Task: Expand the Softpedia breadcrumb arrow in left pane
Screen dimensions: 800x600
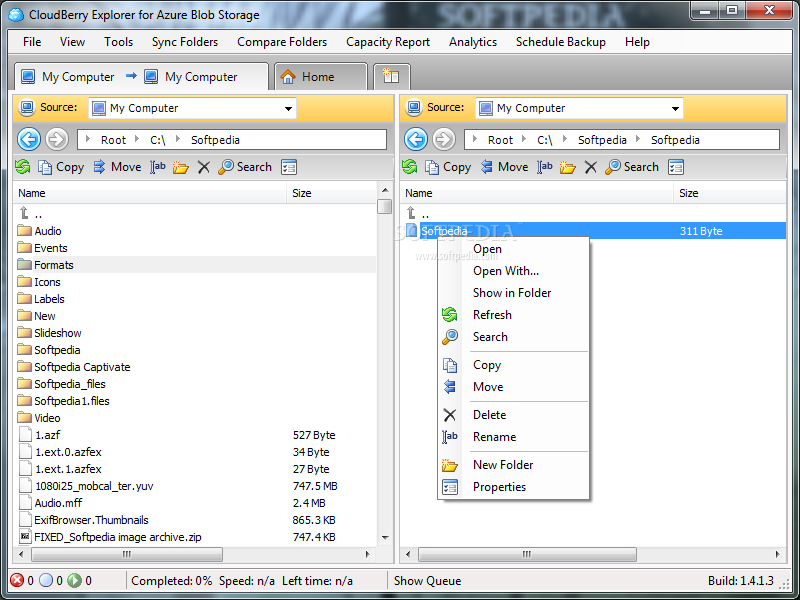Action: [178, 139]
